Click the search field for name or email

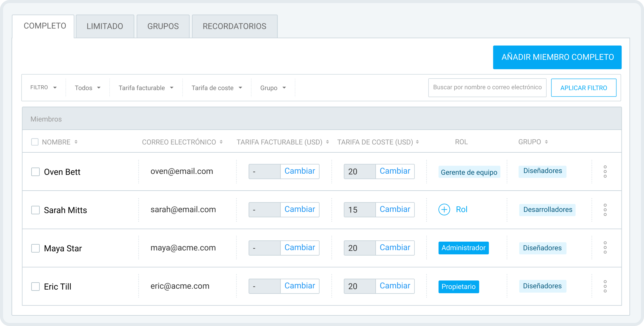click(x=487, y=88)
